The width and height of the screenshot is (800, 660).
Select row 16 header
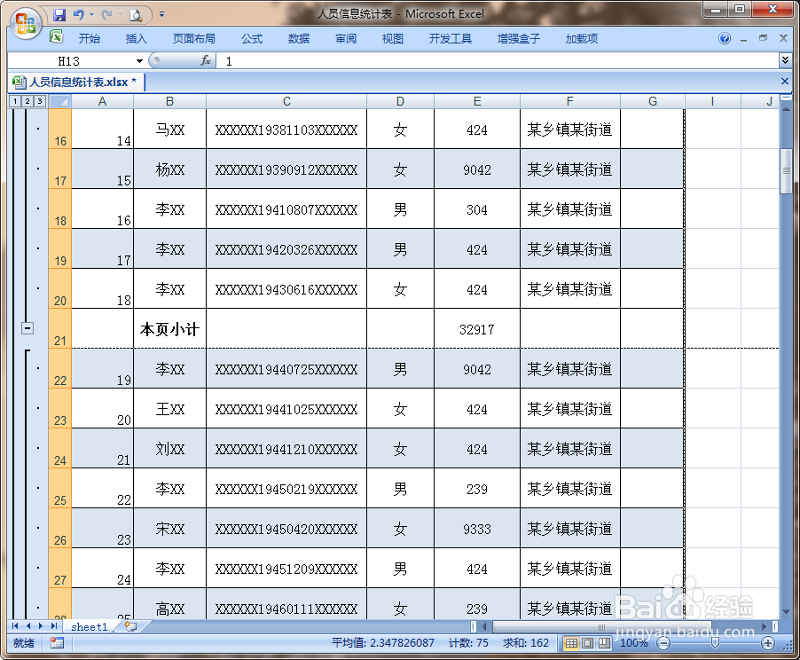click(x=60, y=129)
